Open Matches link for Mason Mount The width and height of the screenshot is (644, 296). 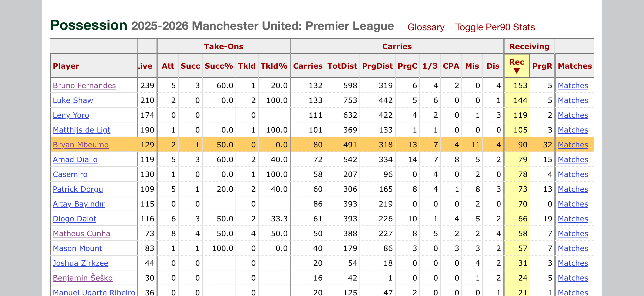click(573, 248)
